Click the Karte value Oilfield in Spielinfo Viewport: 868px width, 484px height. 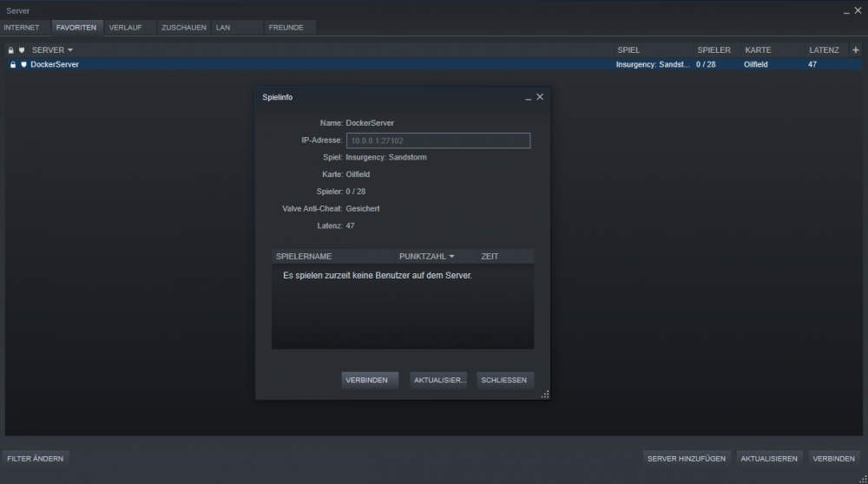(358, 174)
